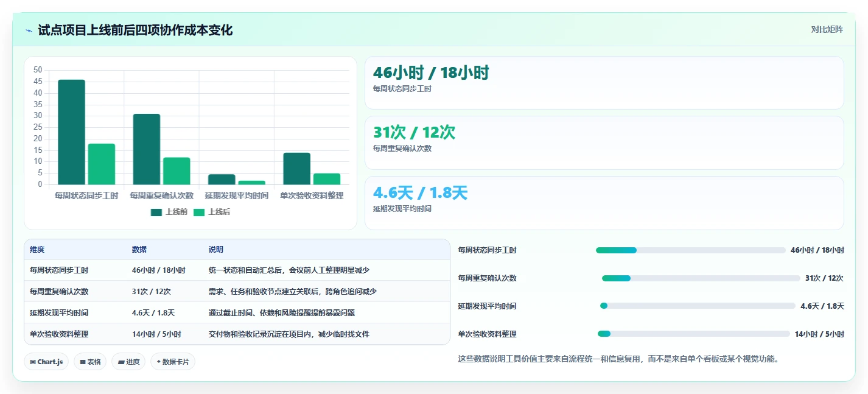The width and height of the screenshot is (868, 394).
Task: Click the 每周状态同步工时 progress bar
Action: 691,250
